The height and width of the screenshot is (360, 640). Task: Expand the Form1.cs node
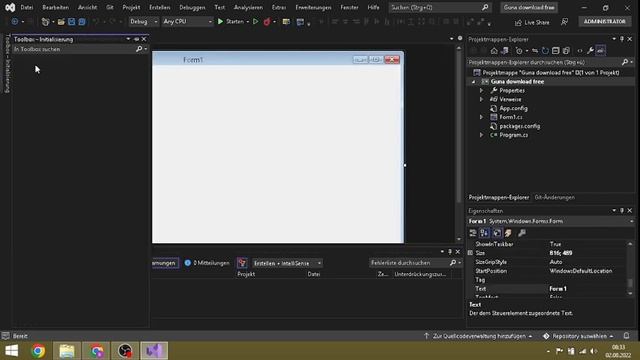[481, 117]
